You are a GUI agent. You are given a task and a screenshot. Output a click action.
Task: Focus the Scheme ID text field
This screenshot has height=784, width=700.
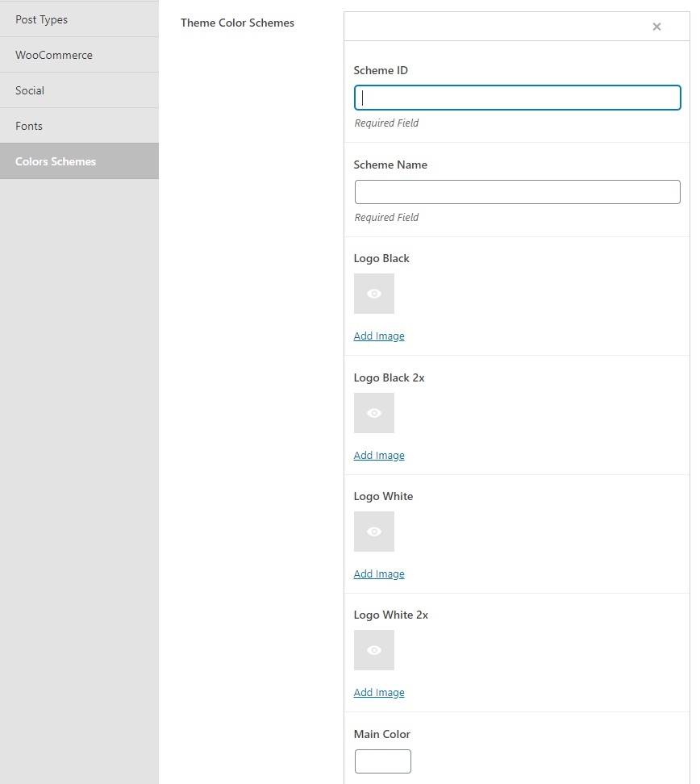(518, 98)
